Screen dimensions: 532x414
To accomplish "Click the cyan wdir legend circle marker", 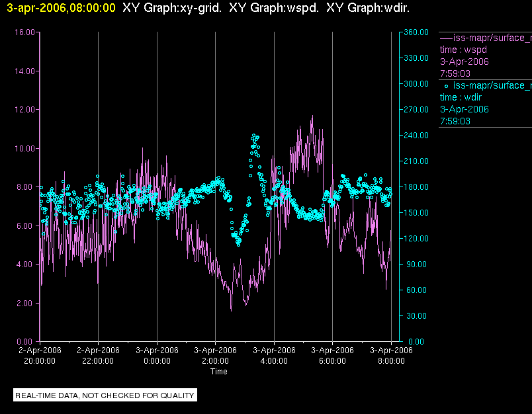I will 446,87.
